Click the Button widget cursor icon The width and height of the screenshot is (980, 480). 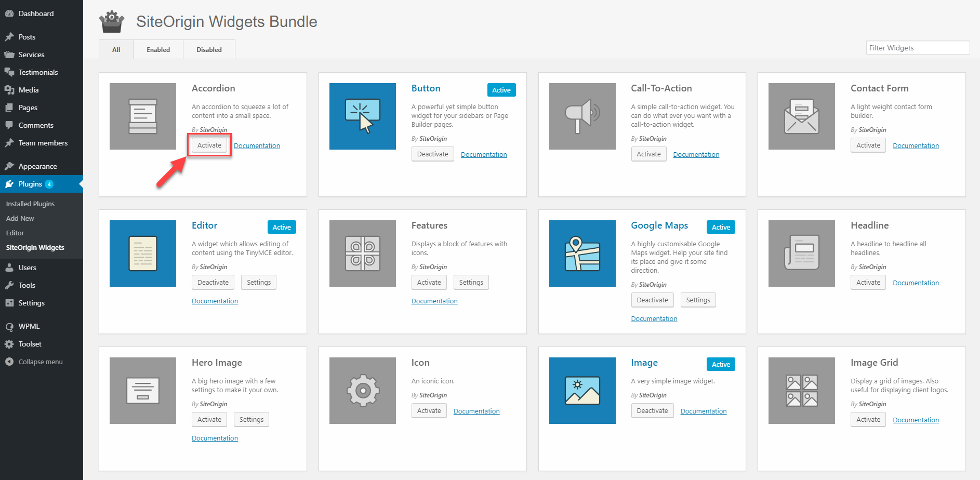click(363, 116)
